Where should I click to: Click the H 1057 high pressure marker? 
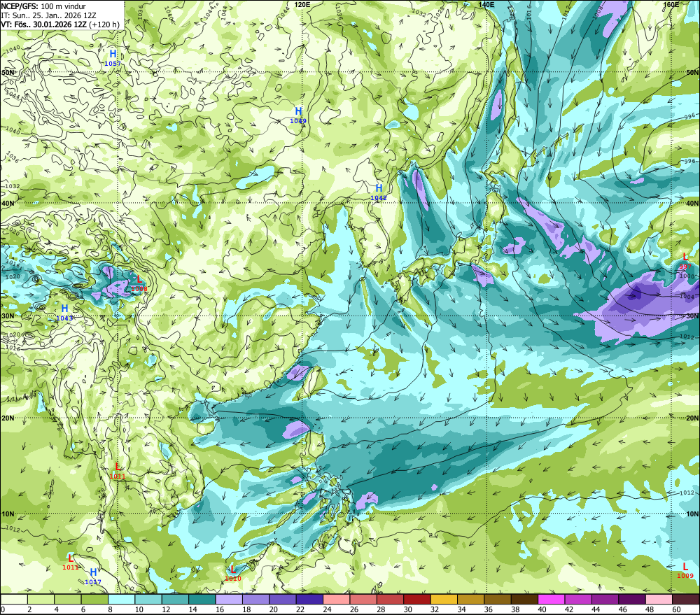point(113,58)
